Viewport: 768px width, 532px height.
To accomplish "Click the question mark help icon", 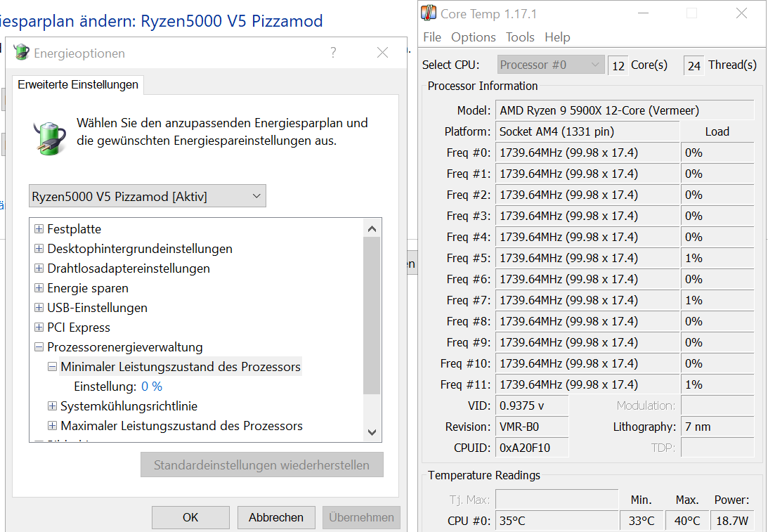I will point(333,52).
